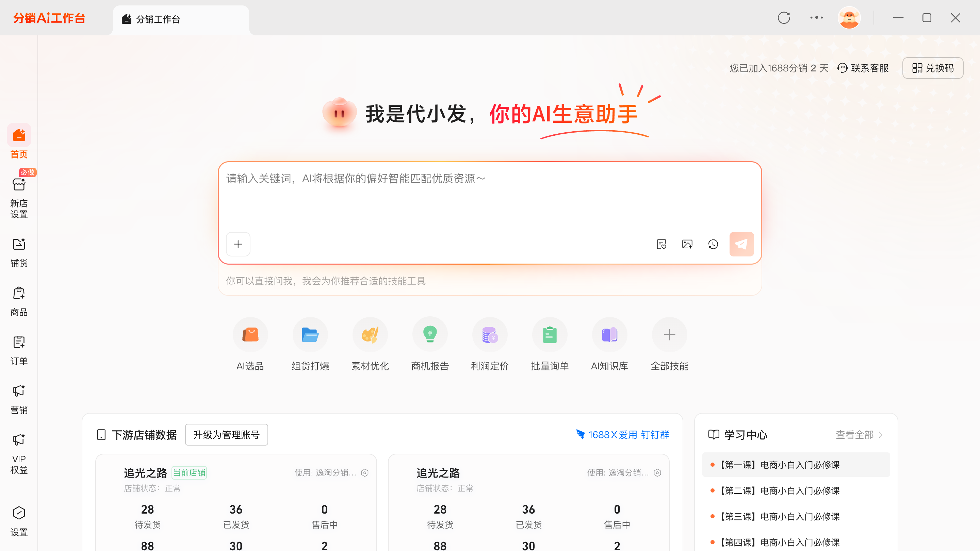
Task: Open the 首页 home sidebar icon
Action: (19, 141)
